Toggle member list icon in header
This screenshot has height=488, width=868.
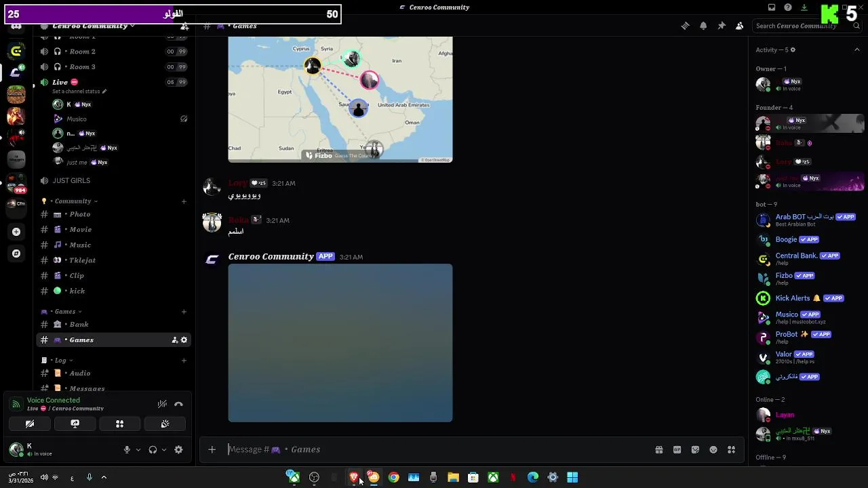[x=739, y=26]
